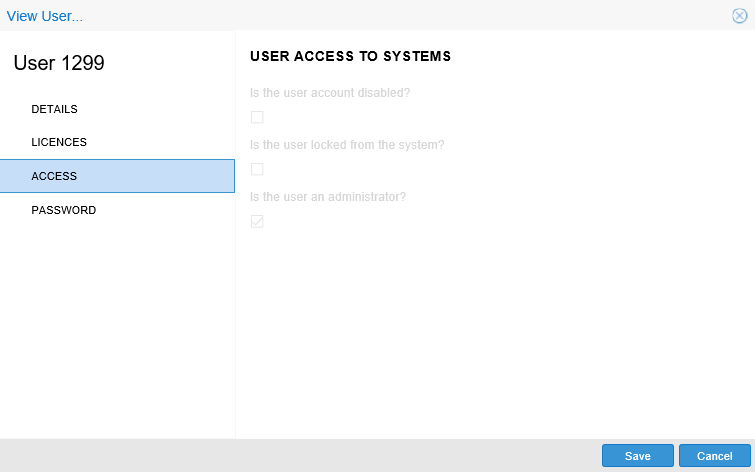Uncheck the administrator checkbox

[x=257, y=221]
